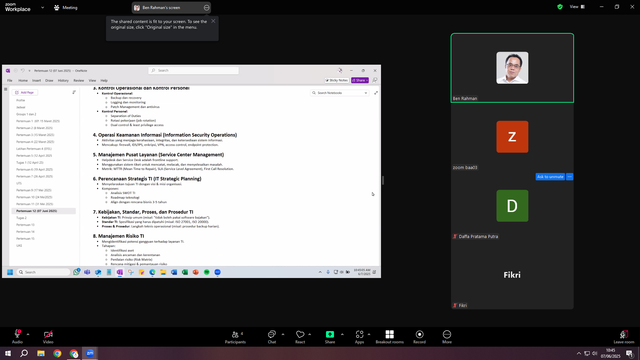
Task: Open the Windows Start menu
Action: (8, 353)
